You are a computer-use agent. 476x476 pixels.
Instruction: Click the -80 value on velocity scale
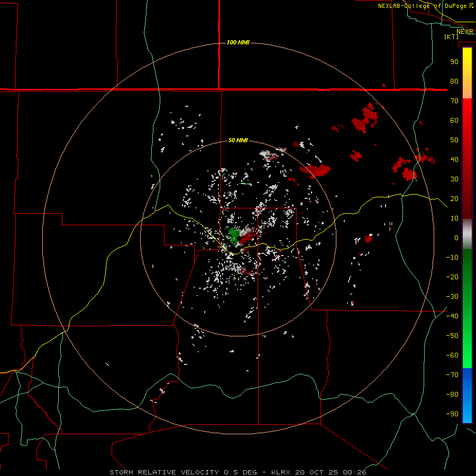[x=452, y=395]
